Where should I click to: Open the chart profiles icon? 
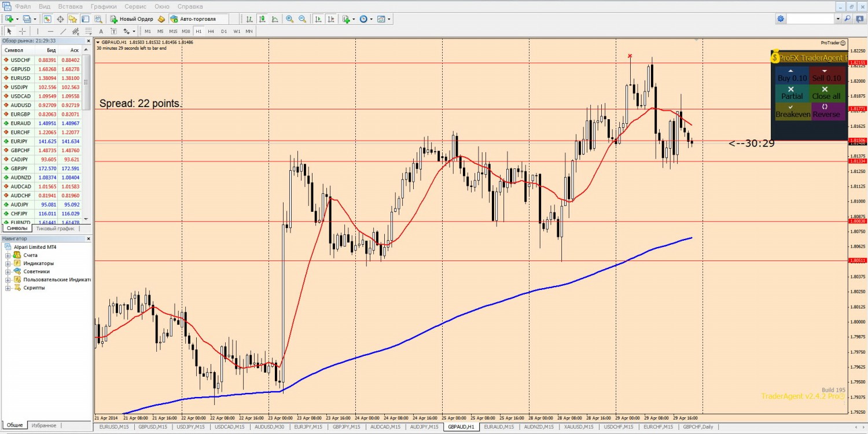(27, 19)
